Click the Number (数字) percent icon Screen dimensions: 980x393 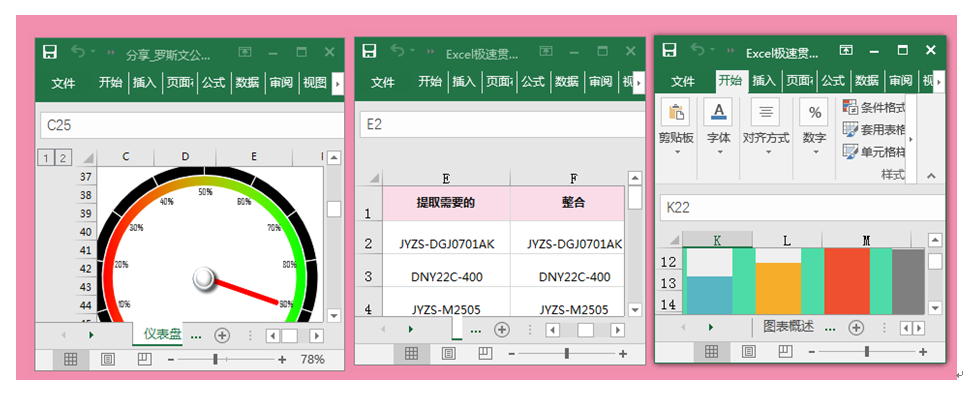[x=814, y=112]
